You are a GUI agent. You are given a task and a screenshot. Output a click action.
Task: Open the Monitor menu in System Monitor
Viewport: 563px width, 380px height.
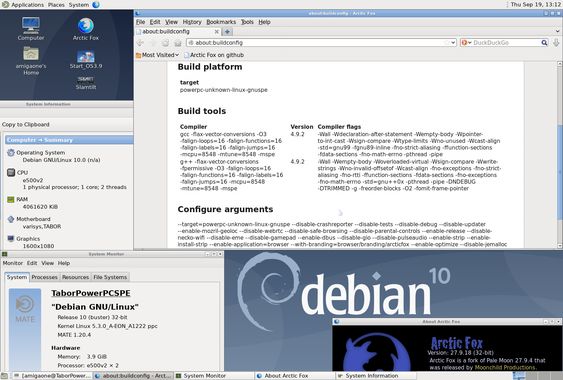[13, 263]
